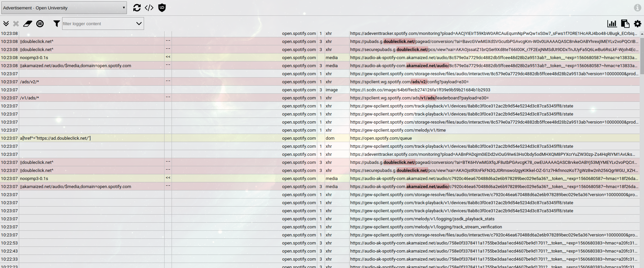Click the grayed-out X icon in the toolbar

16,24
